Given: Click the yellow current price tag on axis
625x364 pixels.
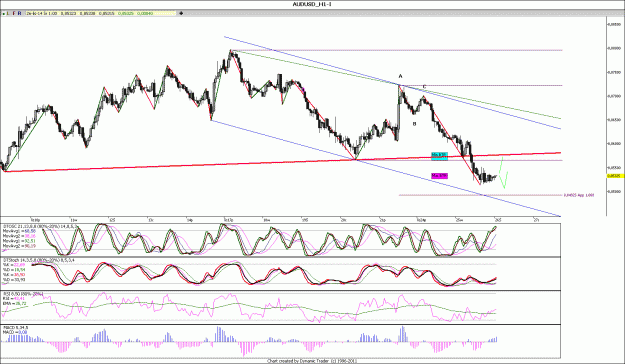Looking at the screenshot, I should tap(615, 175).
